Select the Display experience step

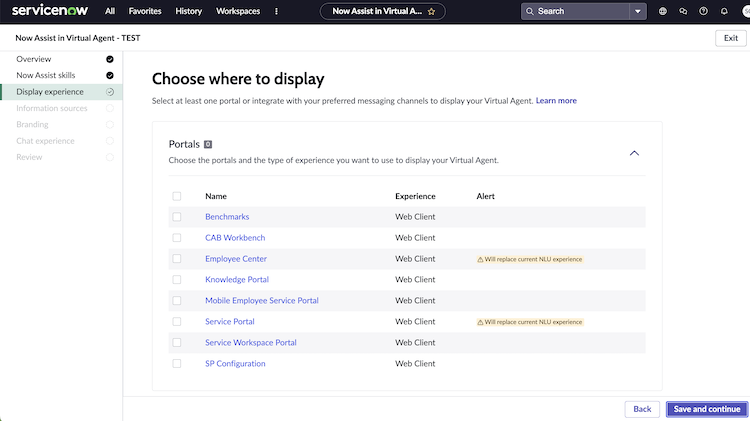pos(61,92)
